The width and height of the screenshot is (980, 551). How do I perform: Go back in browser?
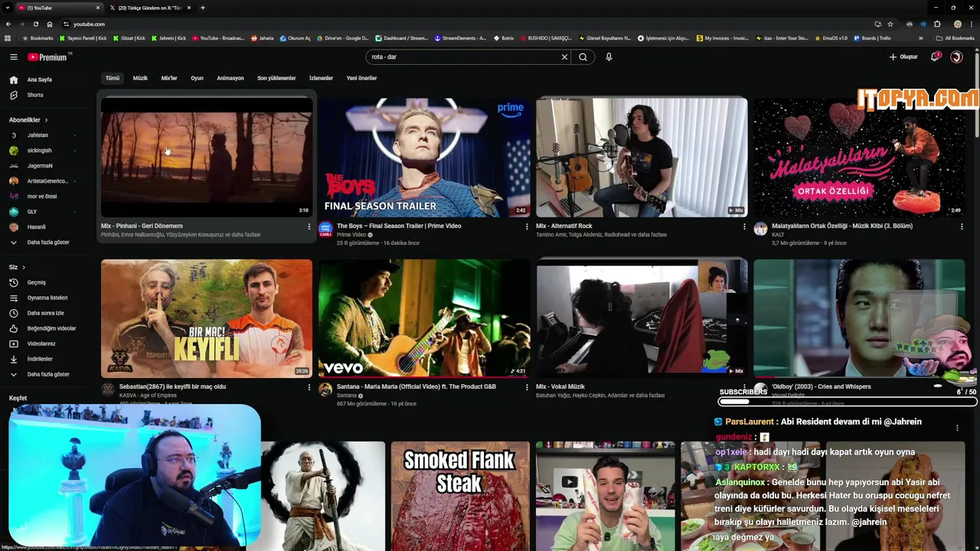tap(8, 24)
